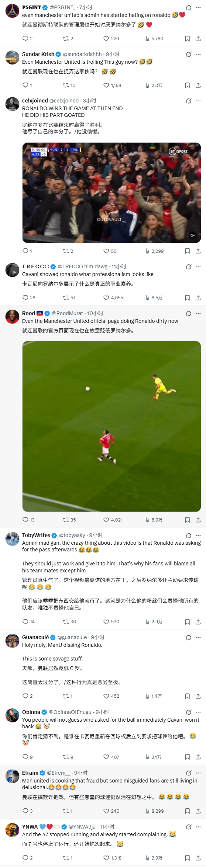
Task: Share the YNWA tweet
Action: [x=198, y=858]
